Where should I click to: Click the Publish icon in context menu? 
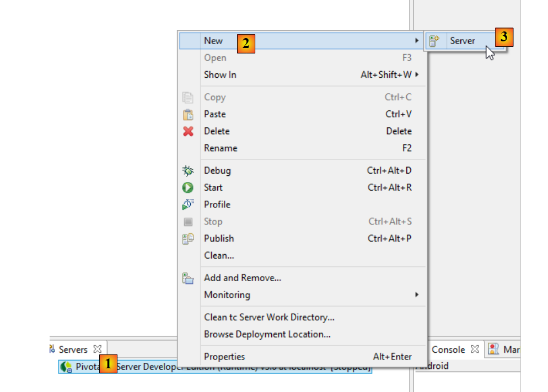tap(188, 239)
